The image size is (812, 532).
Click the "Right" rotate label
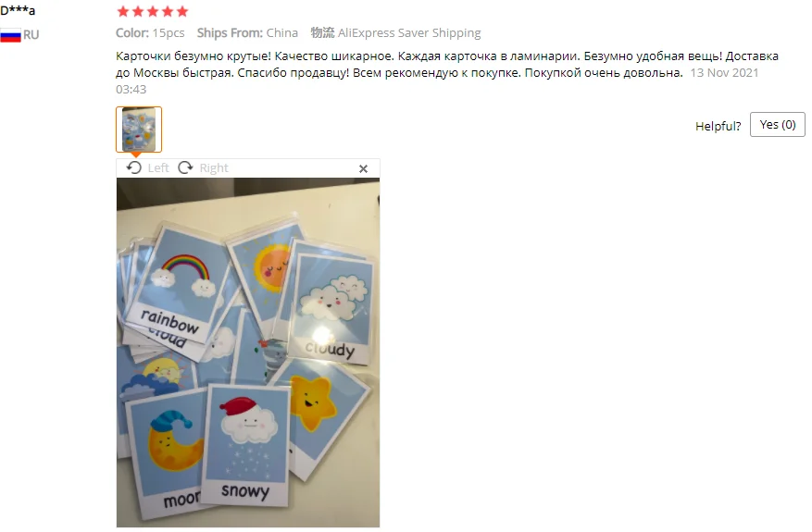click(214, 167)
